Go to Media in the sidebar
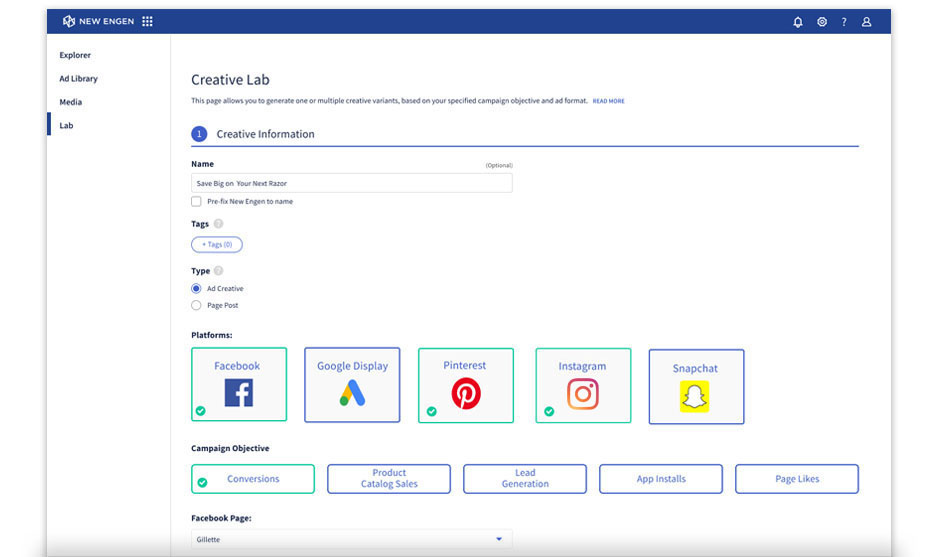The image size is (940, 557). coord(71,102)
